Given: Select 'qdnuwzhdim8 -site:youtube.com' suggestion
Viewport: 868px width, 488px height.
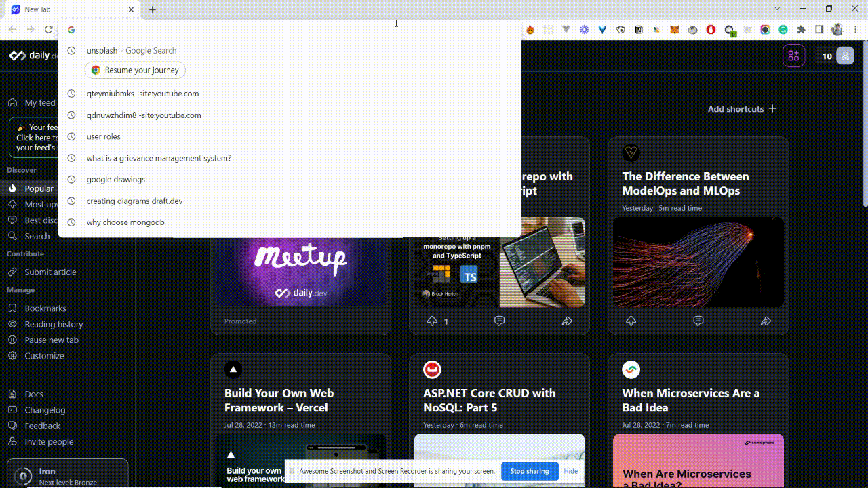Looking at the screenshot, I should [x=290, y=115].
